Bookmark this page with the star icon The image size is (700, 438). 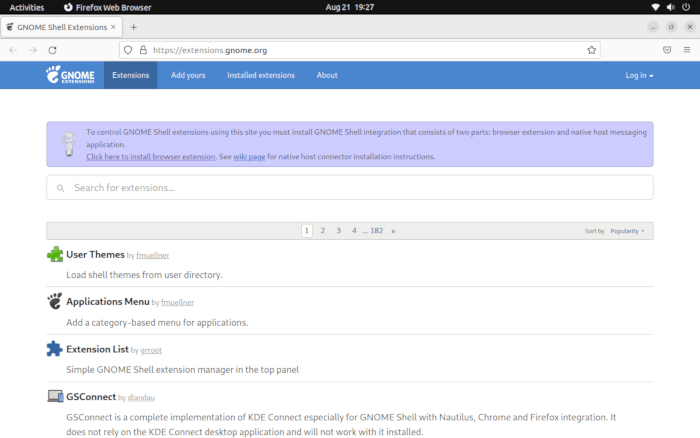pyautogui.click(x=592, y=50)
